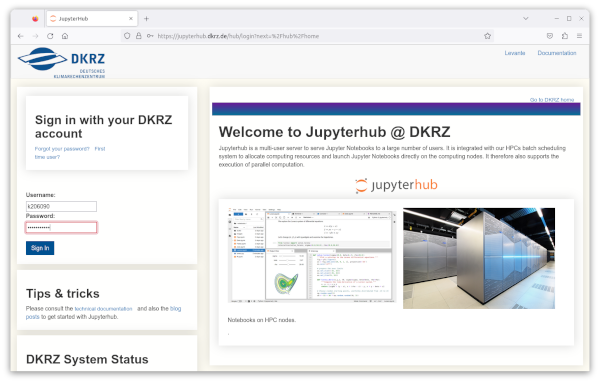Click the Sign In button
Image resolution: width=600 pixels, height=383 pixels.
[40, 248]
